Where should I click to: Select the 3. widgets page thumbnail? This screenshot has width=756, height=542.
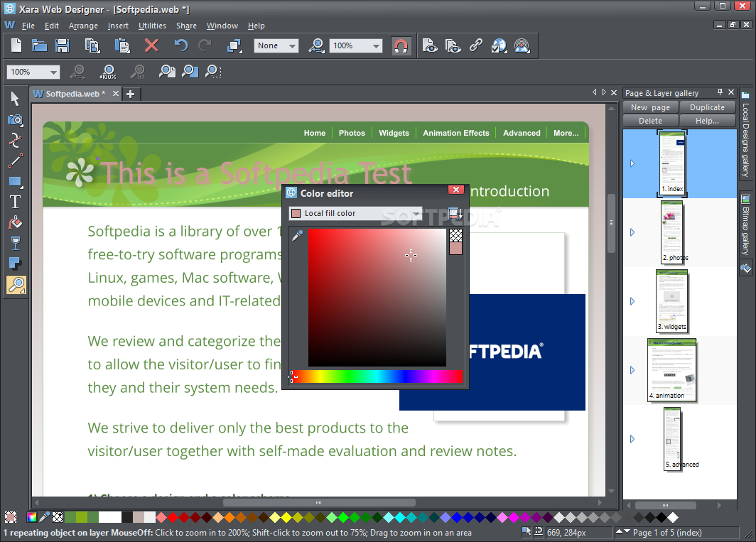tap(672, 301)
